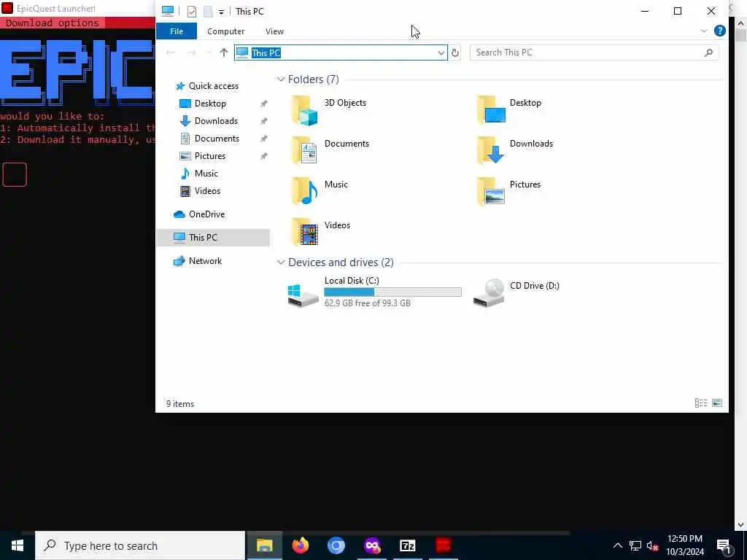The image size is (747, 560).
Task: Open File Explorer taskbar icon
Action: [x=264, y=545]
